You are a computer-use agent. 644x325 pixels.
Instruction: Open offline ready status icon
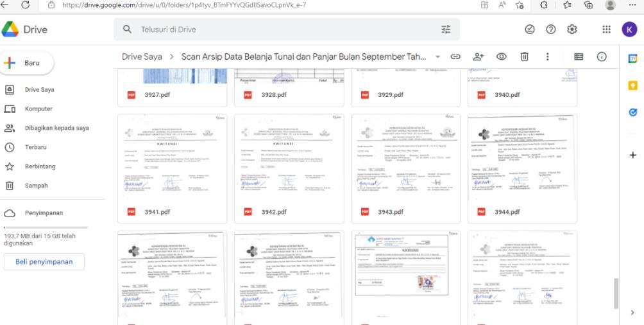[530, 29]
